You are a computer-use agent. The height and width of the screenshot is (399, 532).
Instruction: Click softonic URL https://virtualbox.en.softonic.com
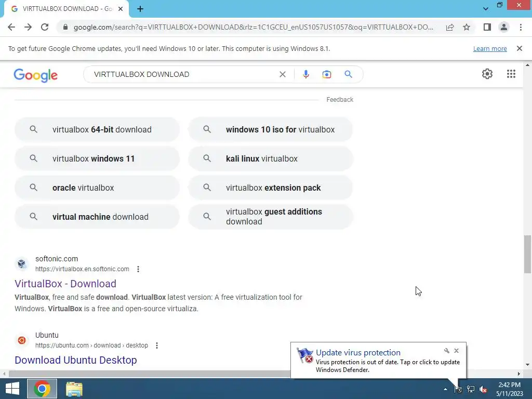(82, 269)
